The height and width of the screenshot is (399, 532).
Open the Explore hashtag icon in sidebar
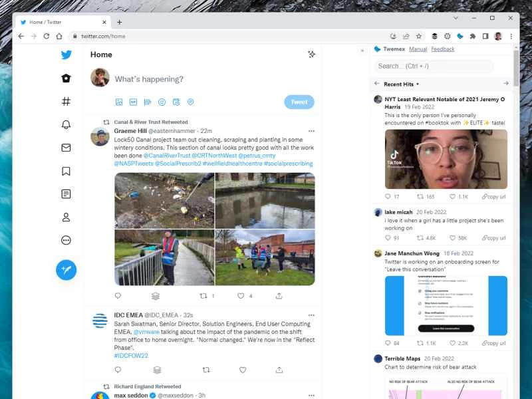[66, 102]
